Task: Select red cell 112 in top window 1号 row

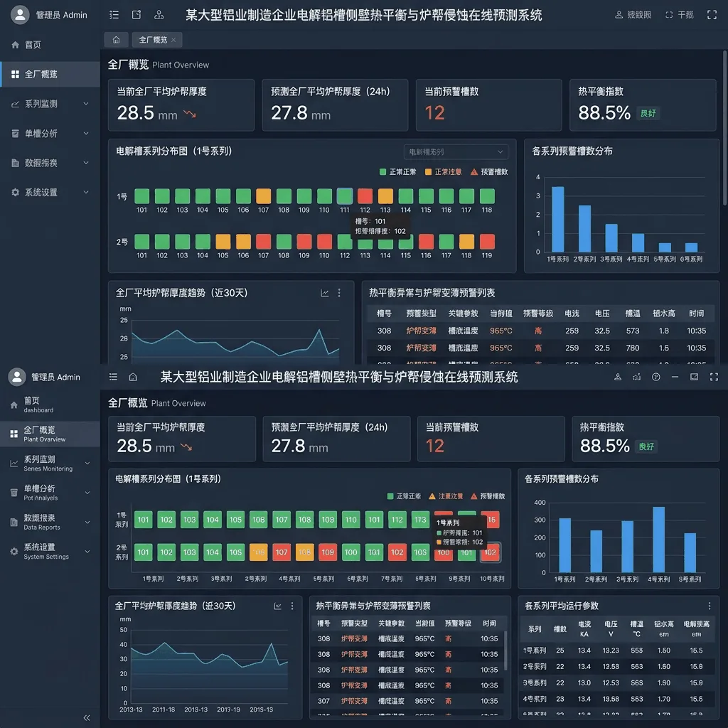Action: 365,196
